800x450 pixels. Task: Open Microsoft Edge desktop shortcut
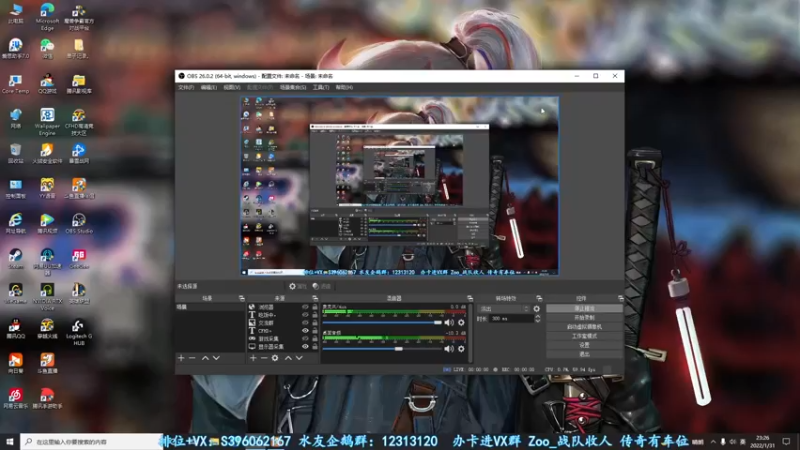[x=47, y=17]
